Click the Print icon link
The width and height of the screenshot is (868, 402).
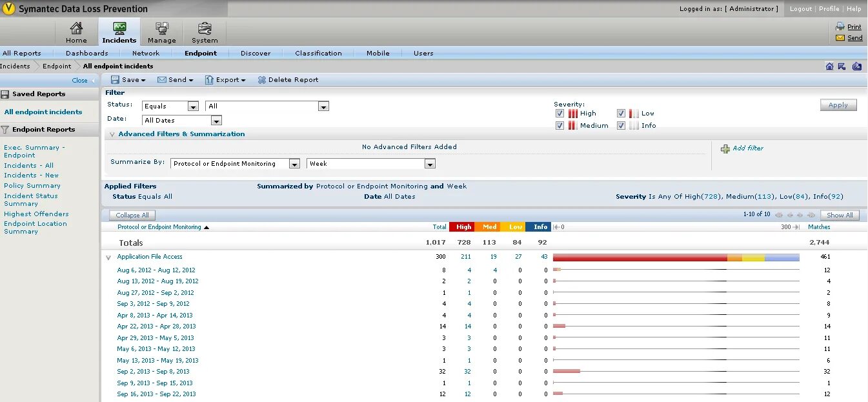[x=840, y=26]
